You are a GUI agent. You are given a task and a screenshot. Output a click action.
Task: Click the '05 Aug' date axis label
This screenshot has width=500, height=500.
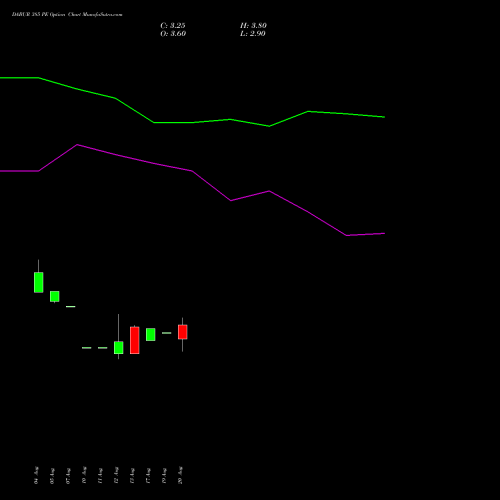click(x=52, y=475)
